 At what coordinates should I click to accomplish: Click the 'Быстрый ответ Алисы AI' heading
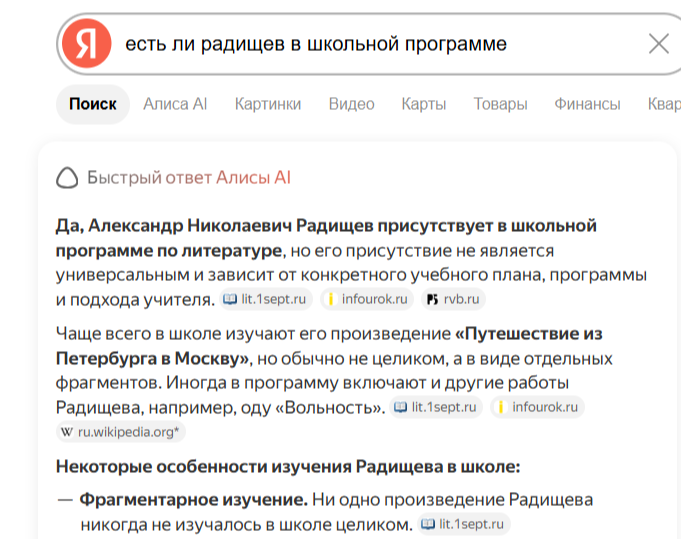click(188, 178)
